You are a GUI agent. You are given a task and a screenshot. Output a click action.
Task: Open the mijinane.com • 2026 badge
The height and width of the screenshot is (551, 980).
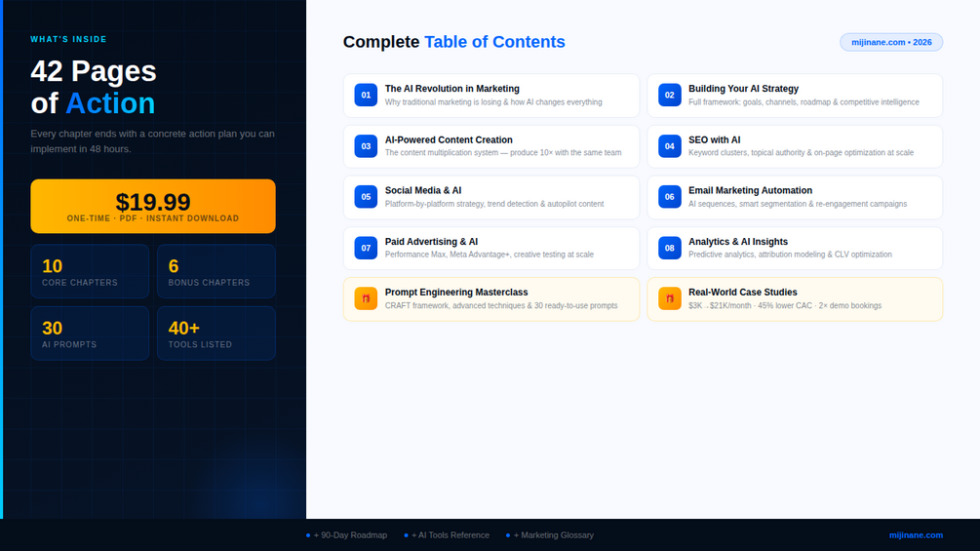[891, 42]
